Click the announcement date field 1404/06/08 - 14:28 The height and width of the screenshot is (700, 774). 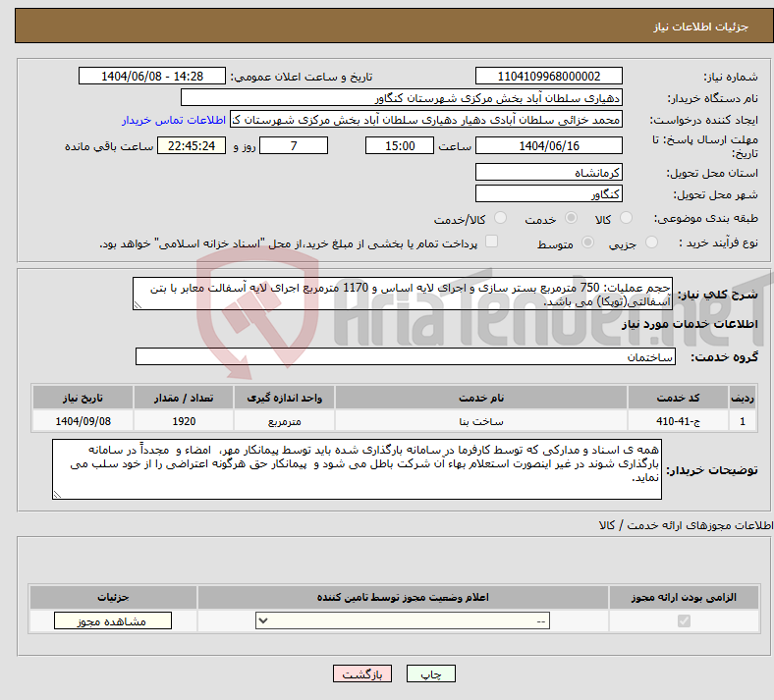click(152, 76)
